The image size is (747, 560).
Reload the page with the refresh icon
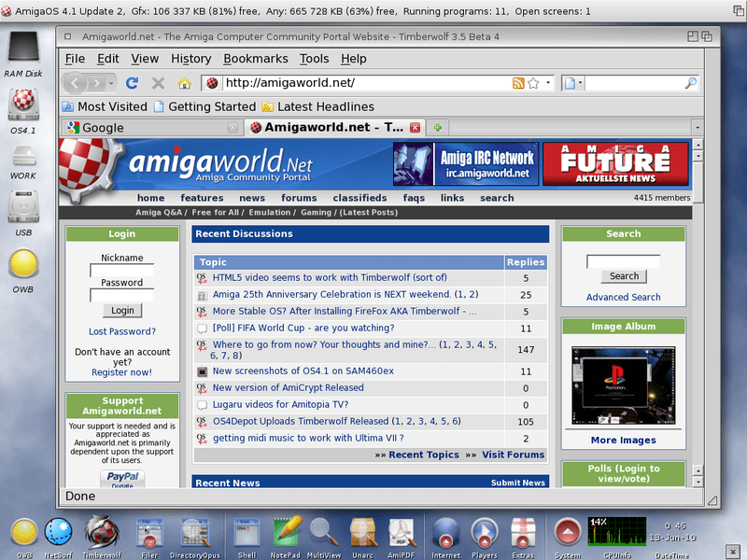click(x=132, y=83)
